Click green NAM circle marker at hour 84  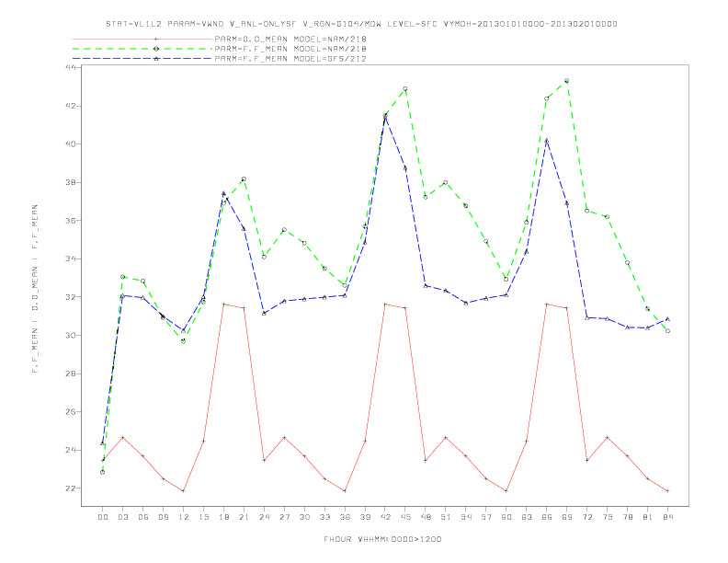(667, 331)
